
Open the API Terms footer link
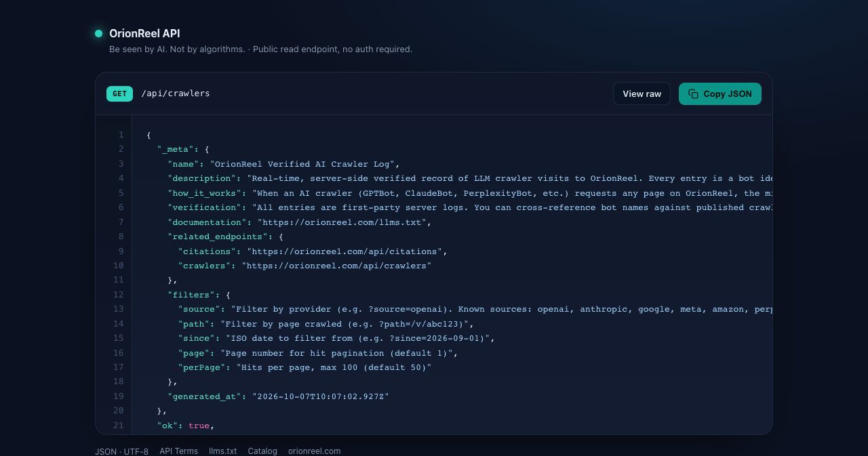(179, 451)
